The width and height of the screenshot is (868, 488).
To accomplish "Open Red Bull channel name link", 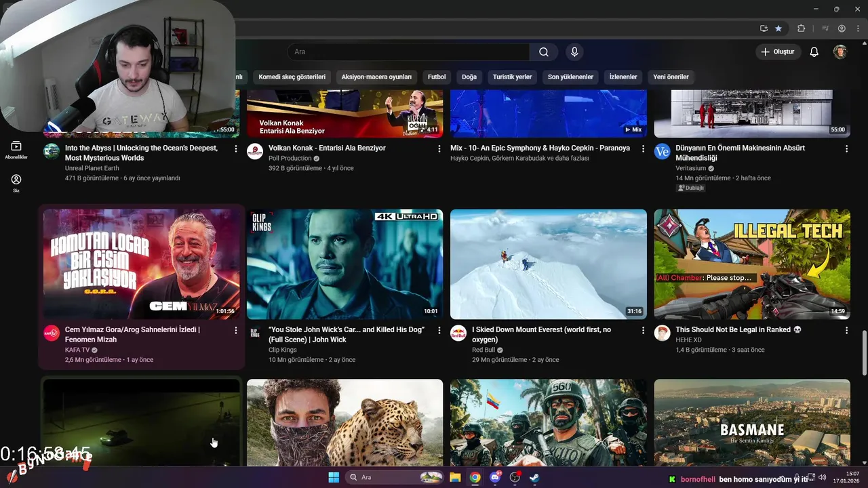I will tap(484, 350).
